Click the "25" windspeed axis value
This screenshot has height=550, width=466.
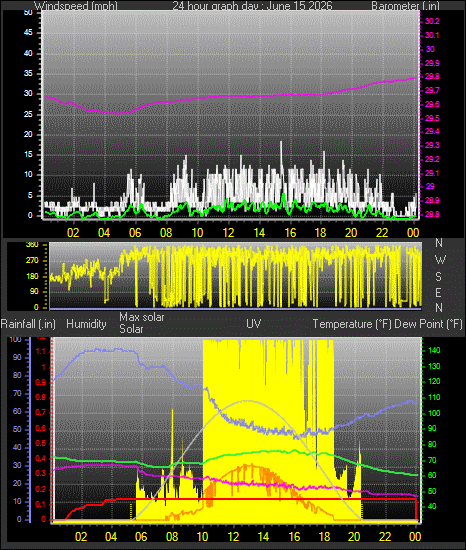click(28, 114)
